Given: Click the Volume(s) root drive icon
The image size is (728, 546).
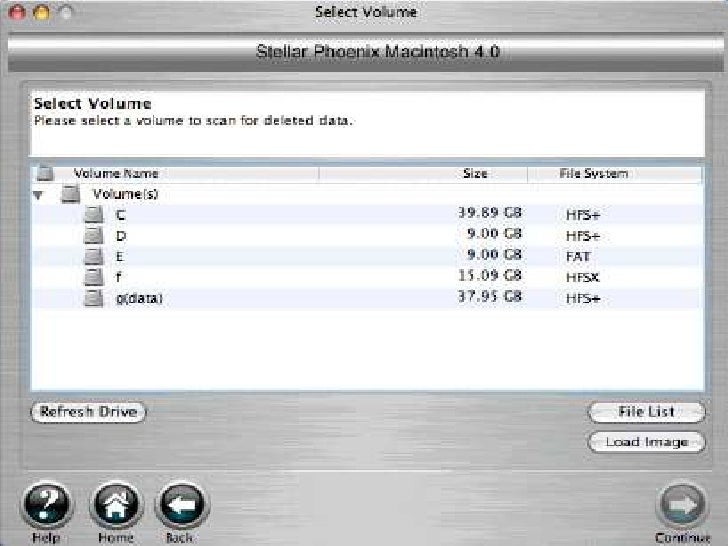Looking at the screenshot, I should [71, 194].
